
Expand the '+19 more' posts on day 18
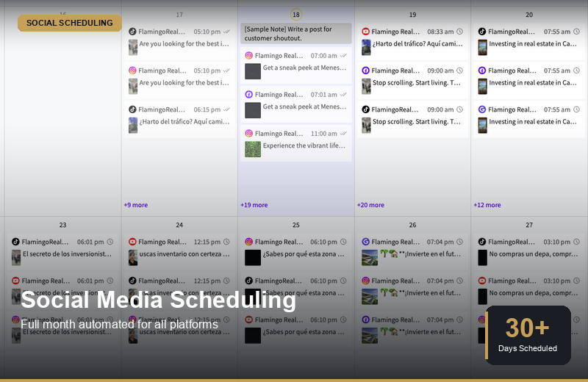[254, 205]
